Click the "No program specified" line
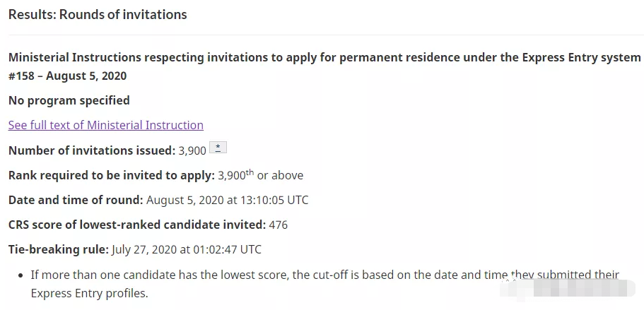 point(69,100)
